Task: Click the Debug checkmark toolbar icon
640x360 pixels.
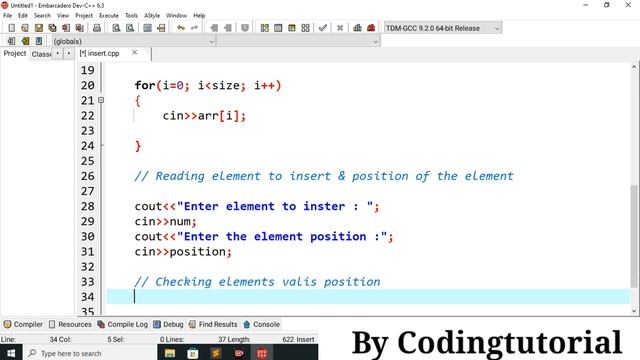Action: pyautogui.click(x=322, y=28)
